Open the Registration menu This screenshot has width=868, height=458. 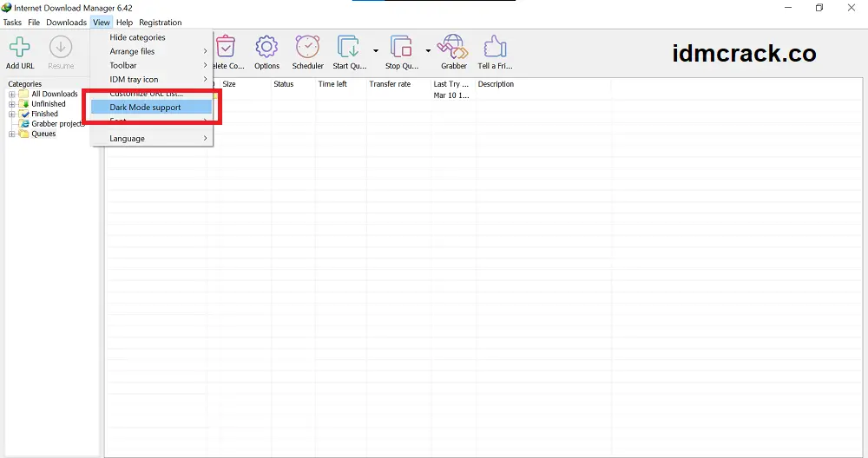pyautogui.click(x=160, y=23)
